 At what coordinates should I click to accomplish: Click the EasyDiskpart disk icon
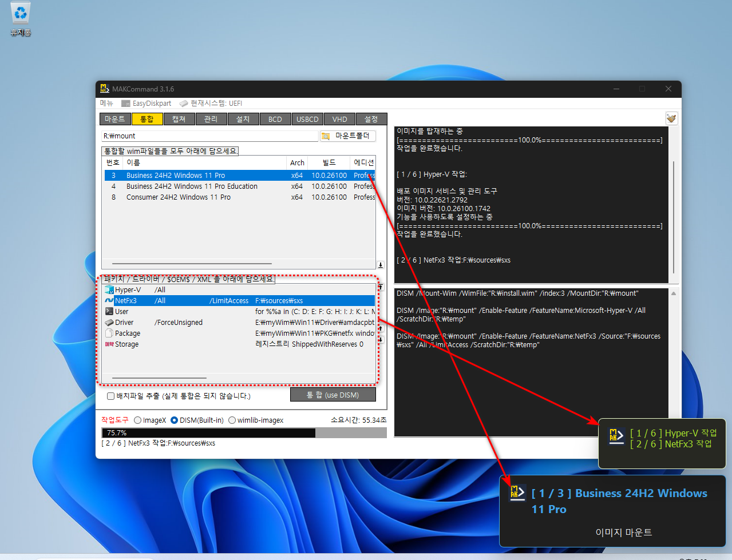coord(126,104)
